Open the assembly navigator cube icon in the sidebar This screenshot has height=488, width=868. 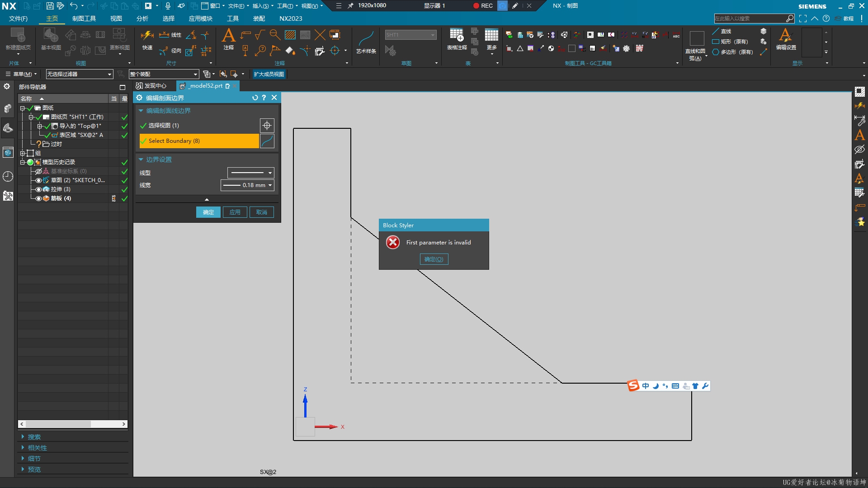(8, 108)
